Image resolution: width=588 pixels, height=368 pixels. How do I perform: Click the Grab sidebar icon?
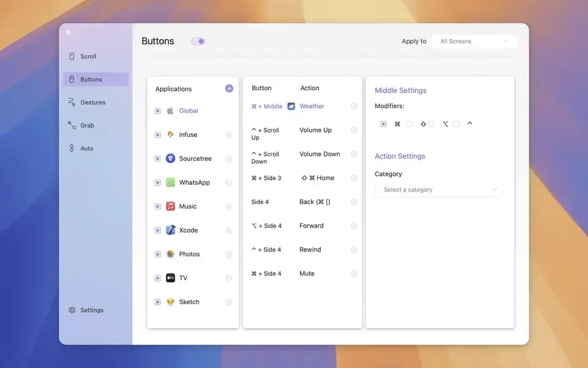point(72,125)
